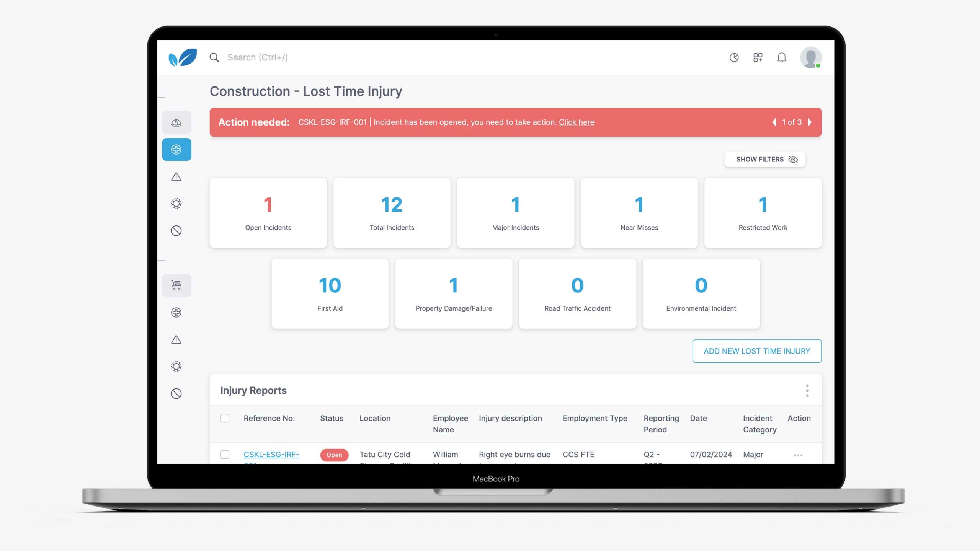Toggle the Show Filters eye icon
Screen dimensions: 980x551
click(x=794, y=160)
